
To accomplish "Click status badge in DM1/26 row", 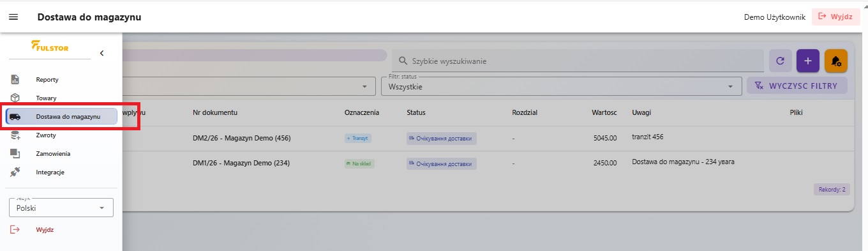I will pyautogui.click(x=442, y=164).
